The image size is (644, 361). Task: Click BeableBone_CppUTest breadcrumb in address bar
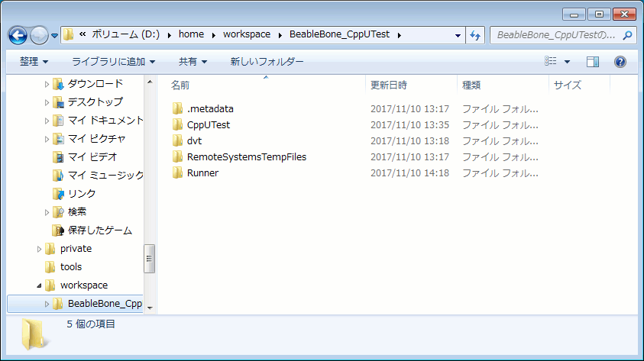340,34
